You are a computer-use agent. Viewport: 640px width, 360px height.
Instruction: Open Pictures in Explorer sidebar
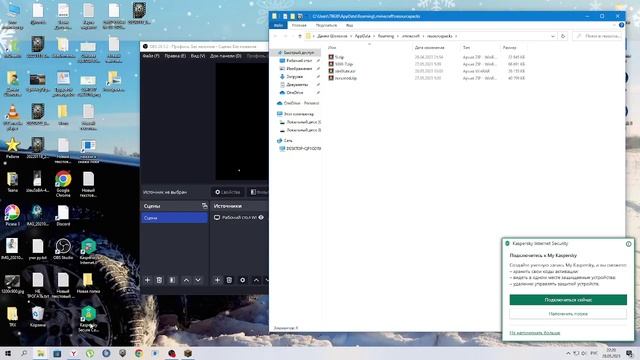coord(299,69)
